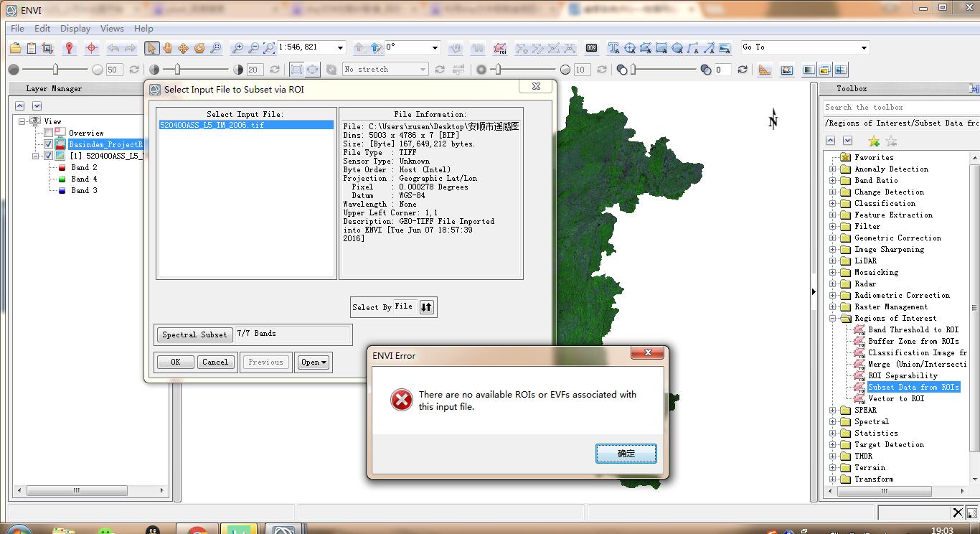Image resolution: width=980 pixels, height=534 pixels.
Task: Expand the Anomaly Detection toolbox folder
Action: click(833, 169)
